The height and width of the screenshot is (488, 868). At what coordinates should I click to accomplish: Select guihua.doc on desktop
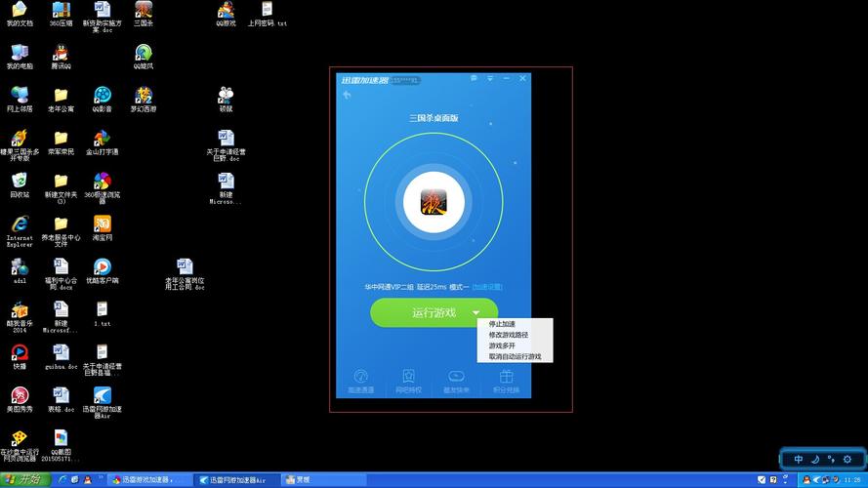point(61,357)
